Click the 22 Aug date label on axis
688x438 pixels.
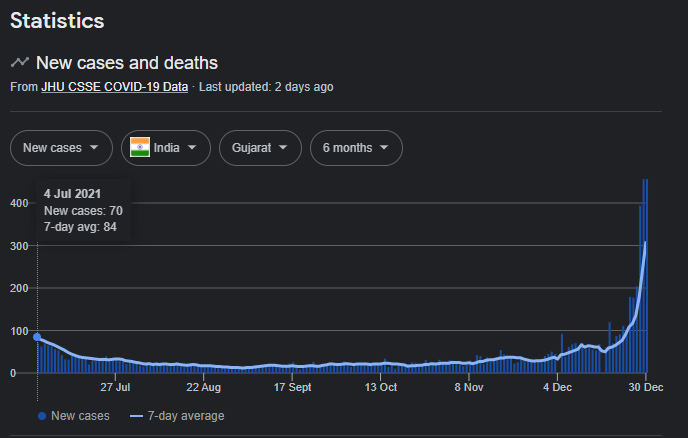(204, 387)
